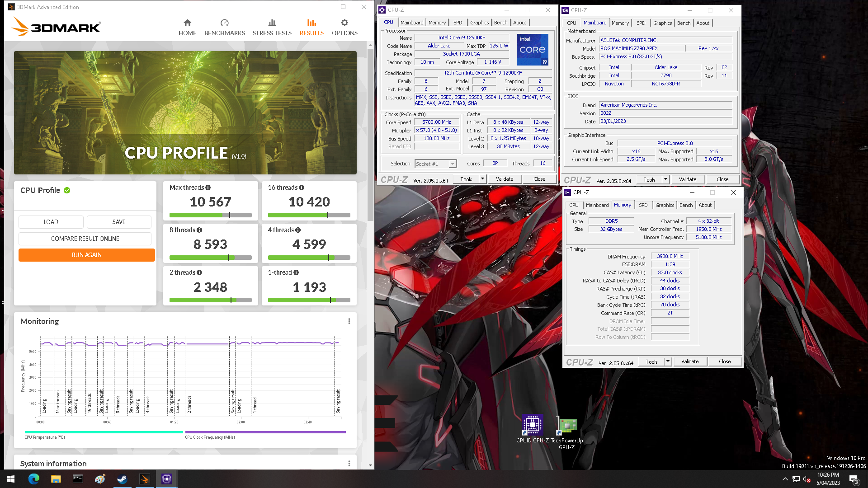868x488 pixels.
Task: Show info for 2 threads score
Action: click(x=199, y=272)
